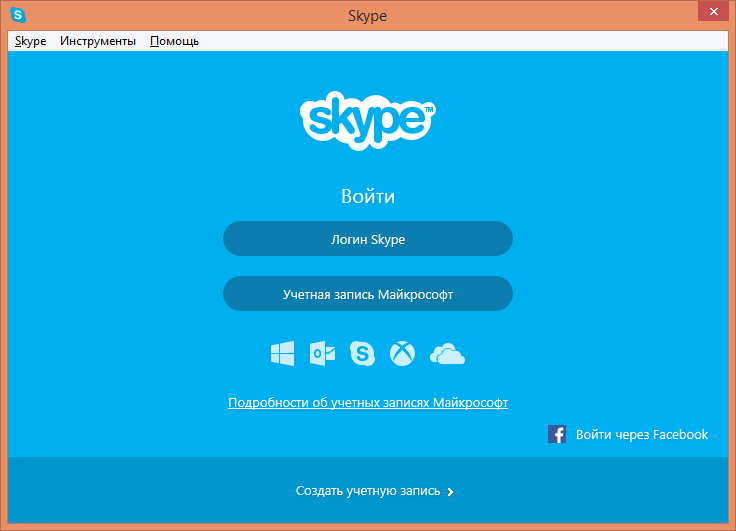Click the OneDrive cloud icon

point(447,354)
